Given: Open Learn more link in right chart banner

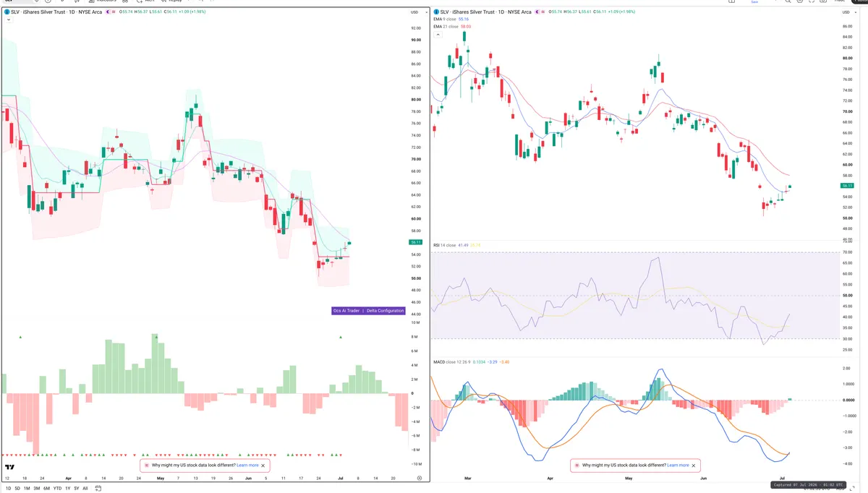Looking at the screenshot, I should (678, 466).
